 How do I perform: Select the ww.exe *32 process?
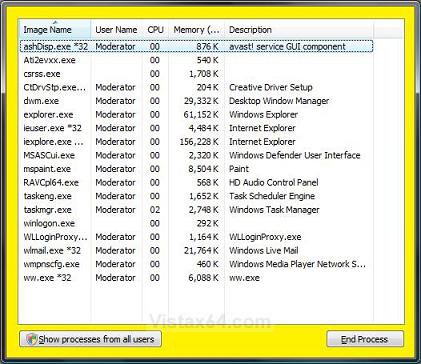196,278
